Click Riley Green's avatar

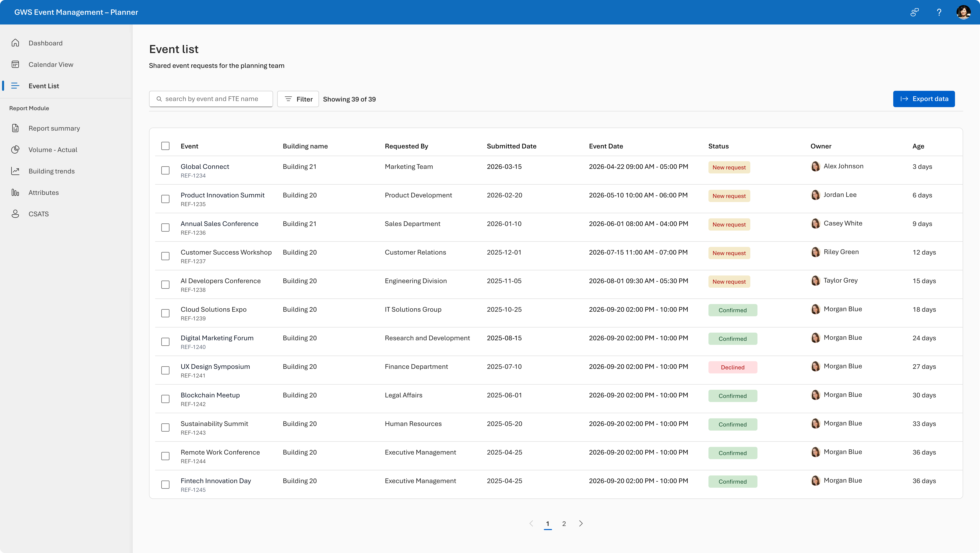tap(815, 252)
